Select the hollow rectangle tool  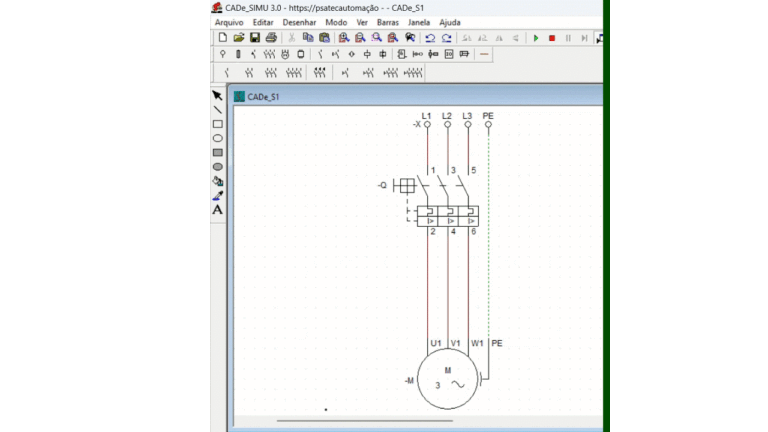click(217, 124)
